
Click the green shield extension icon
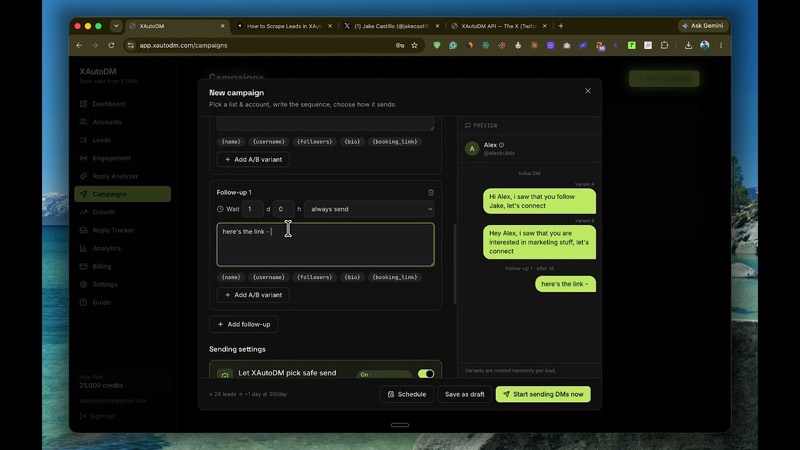coord(437,45)
